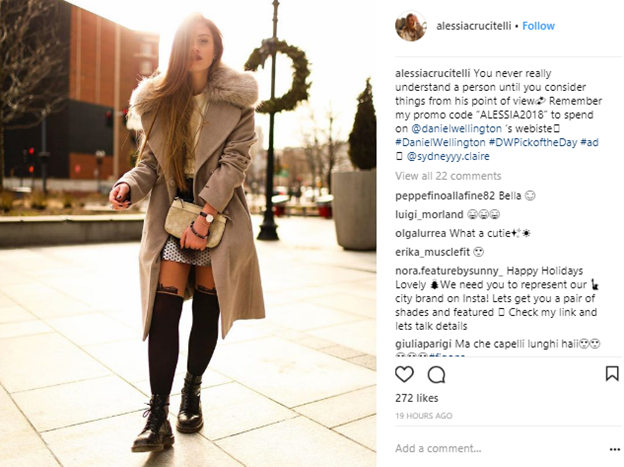The image size is (624, 467).
Task: View the 272 likes list
Action: point(417,398)
